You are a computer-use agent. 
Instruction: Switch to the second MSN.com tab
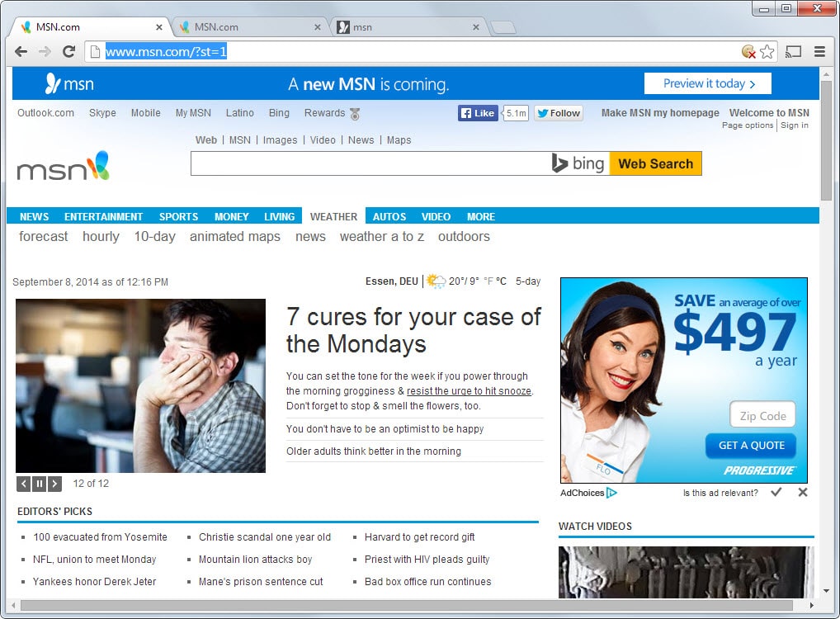click(x=248, y=26)
